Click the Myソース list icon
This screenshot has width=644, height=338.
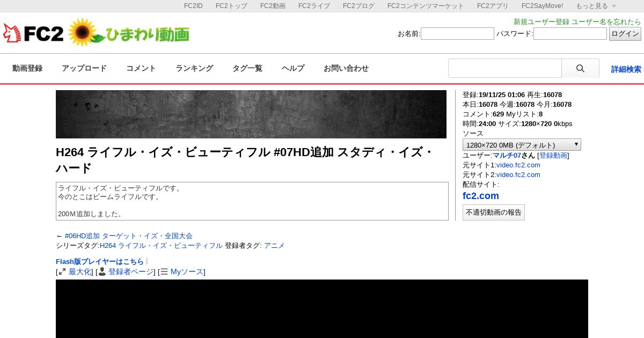click(164, 272)
